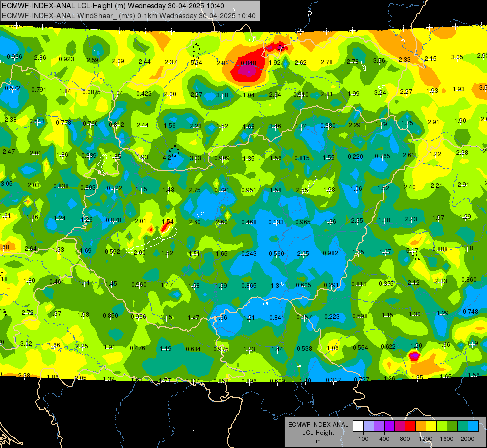This screenshot has height=448, width=487.
Task: Pick the orange legend swatch
Action: [x=421, y=426]
